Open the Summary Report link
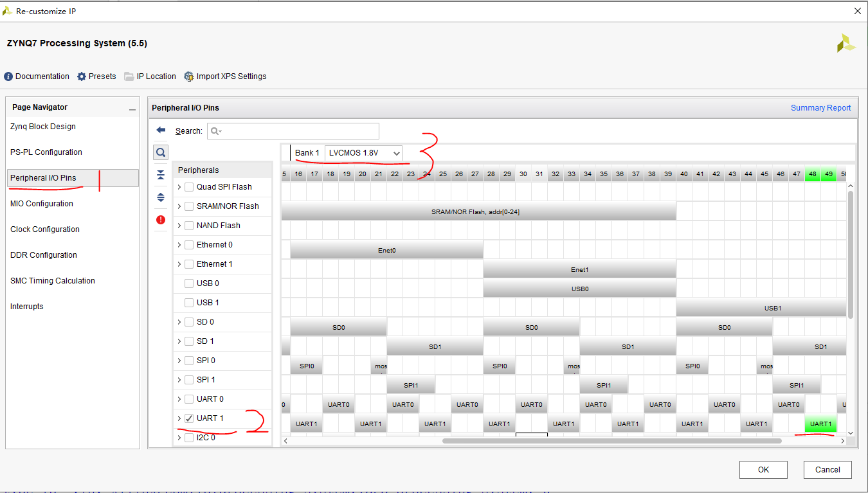 click(820, 108)
